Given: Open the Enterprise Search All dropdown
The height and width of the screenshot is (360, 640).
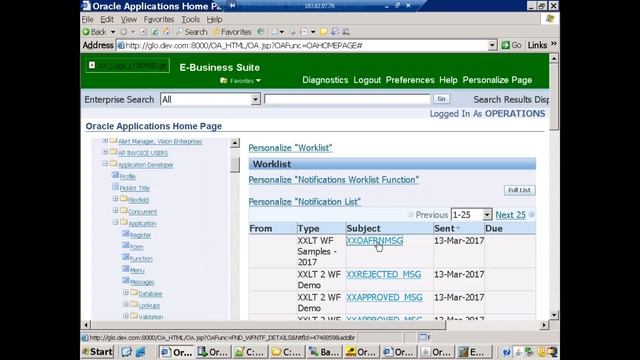Looking at the screenshot, I should click(x=256, y=99).
